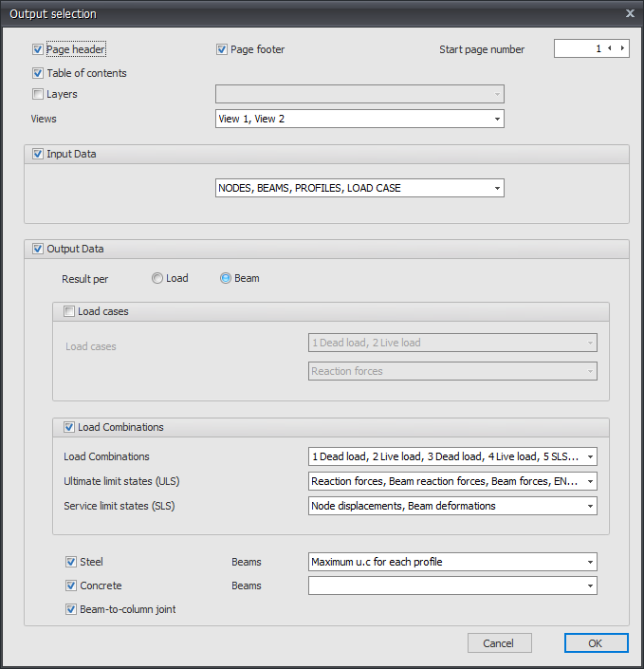Toggle the Page header checkbox
644x669 pixels.
38,49
